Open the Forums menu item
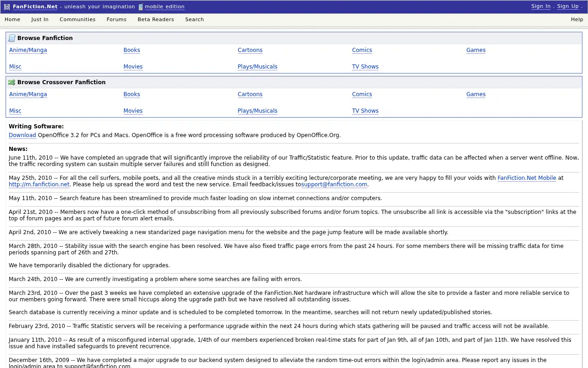The image size is (588, 368). [117, 19]
